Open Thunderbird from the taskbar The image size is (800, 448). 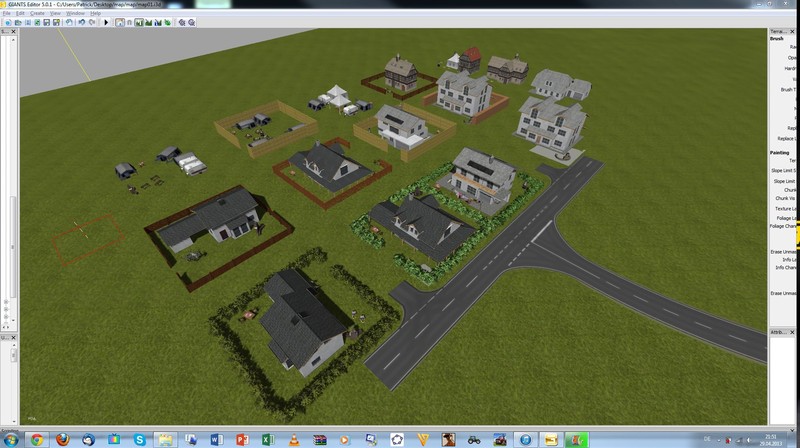[x=88, y=439]
